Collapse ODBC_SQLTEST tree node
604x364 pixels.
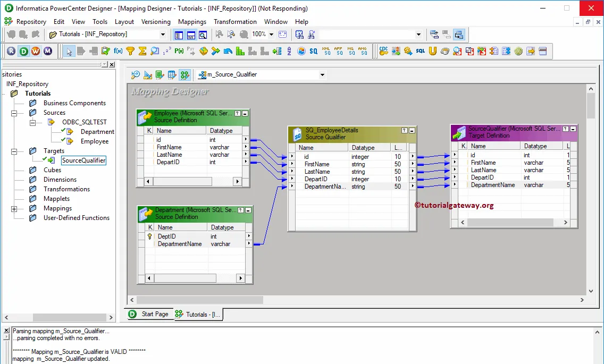point(33,123)
